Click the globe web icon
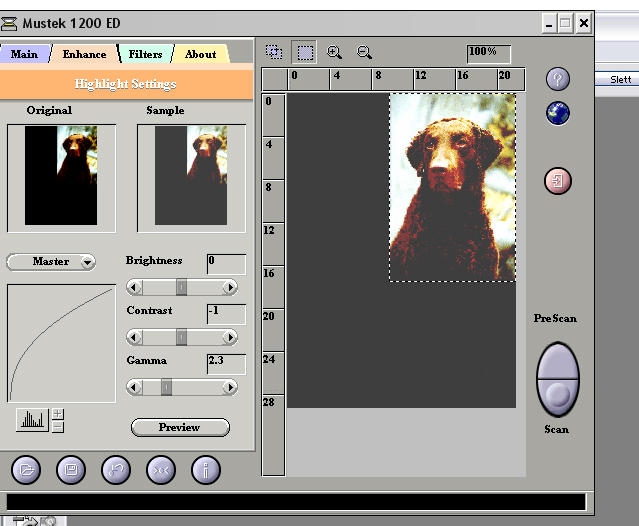Viewport: 639px width, 526px height. (x=557, y=113)
